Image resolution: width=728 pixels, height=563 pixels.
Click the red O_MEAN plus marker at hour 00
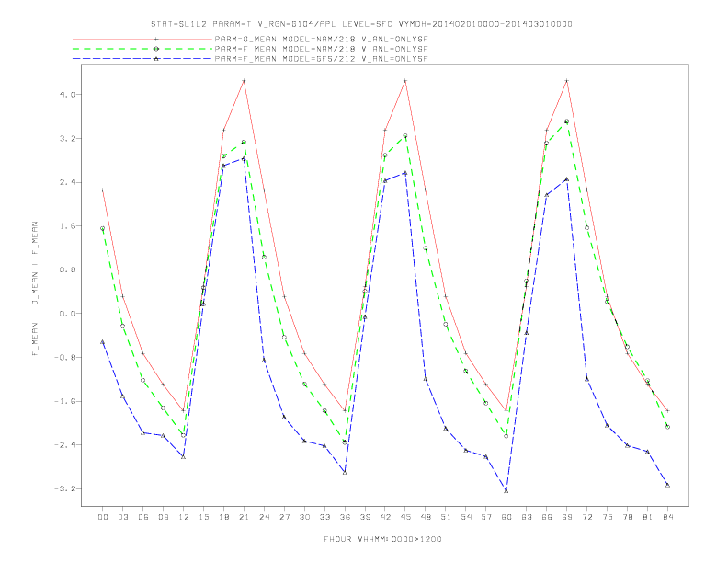coord(103,190)
